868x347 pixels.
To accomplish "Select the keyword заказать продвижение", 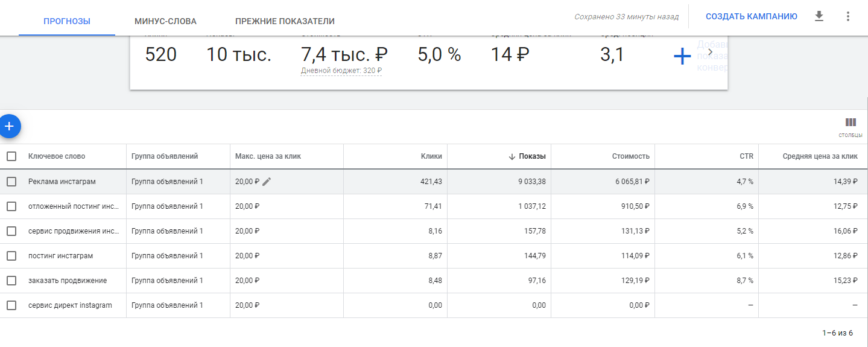I will 68,281.
